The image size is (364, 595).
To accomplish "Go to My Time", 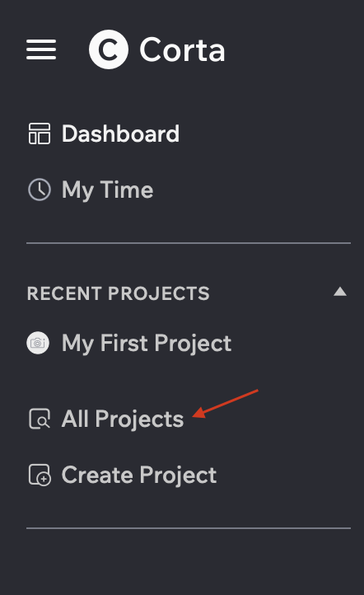I will click(108, 190).
